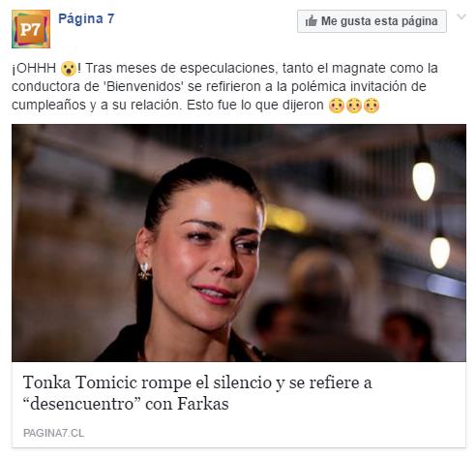Open the Página 7 P7 logo avatar

[x=31, y=29]
